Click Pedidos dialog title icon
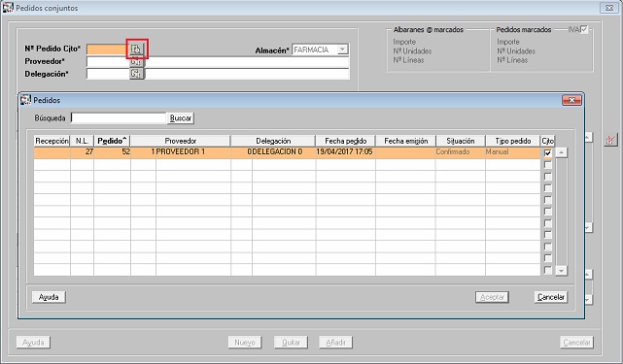623x364 pixels. click(26, 100)
